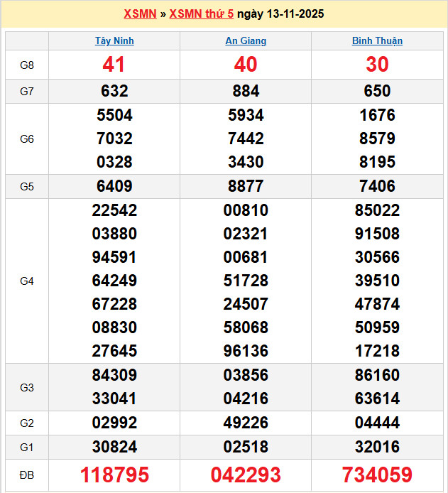Click Tây Ninh special prize 118795
The image size is (448, 493).
pyautogui.click(x=114, y=475)
